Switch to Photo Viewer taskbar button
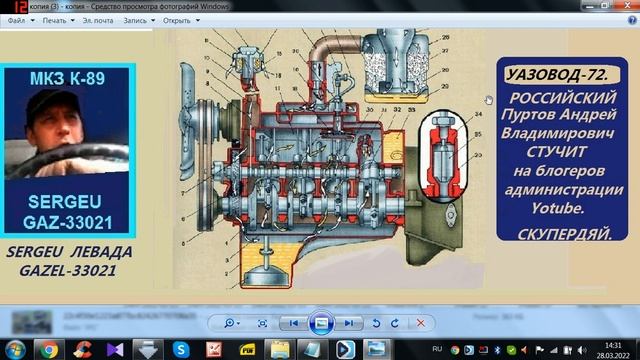 click(377, 350)
